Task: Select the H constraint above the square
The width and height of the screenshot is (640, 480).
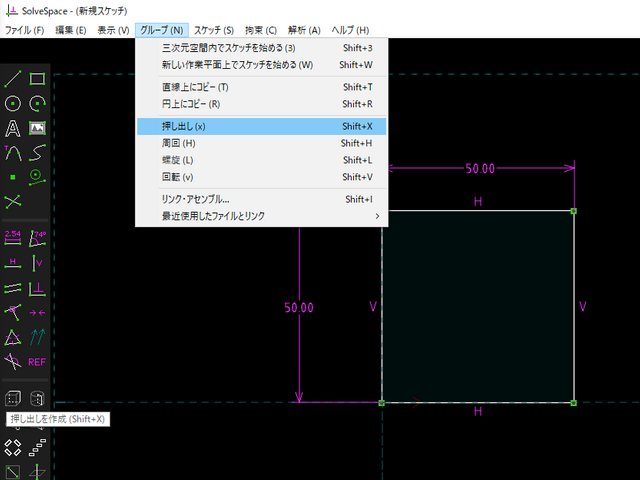Action: [x=478, y=202]
